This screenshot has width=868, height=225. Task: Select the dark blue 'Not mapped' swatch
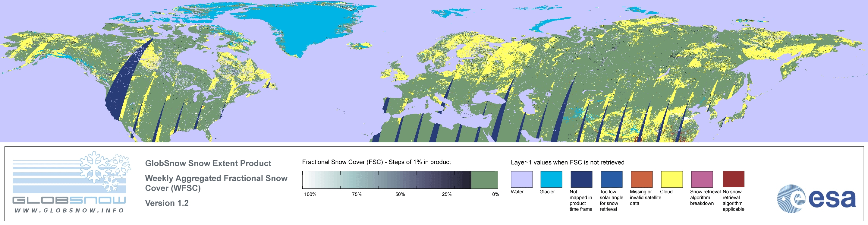[581, 179]
